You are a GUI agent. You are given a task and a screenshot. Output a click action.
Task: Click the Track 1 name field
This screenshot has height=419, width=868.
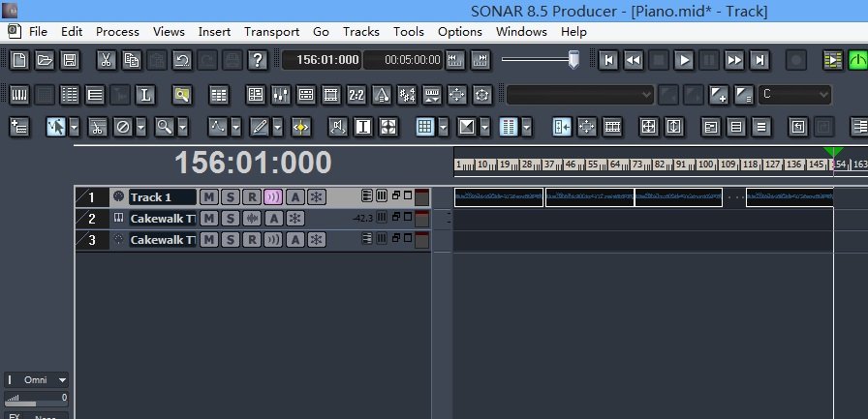click(x=161, y=197)
